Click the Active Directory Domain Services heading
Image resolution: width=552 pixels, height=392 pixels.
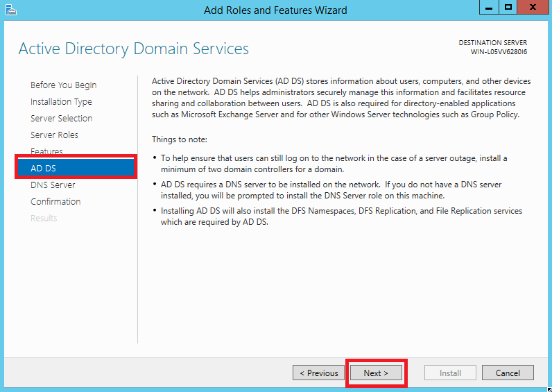[134, 49]
